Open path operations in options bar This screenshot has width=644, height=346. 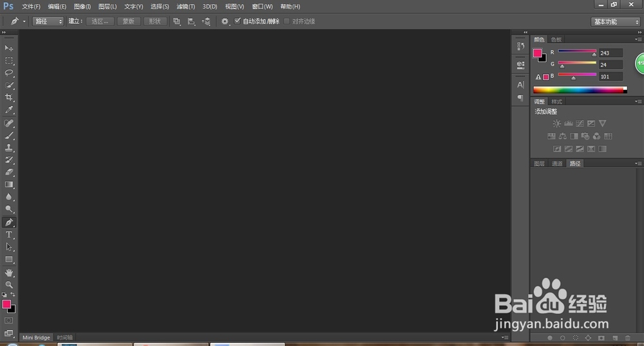point(176,21)
